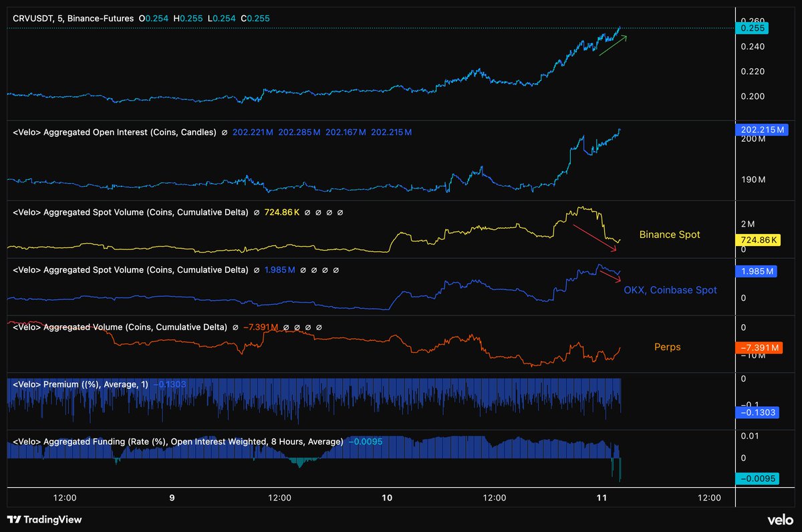Click the blue 1.985M axis tag
Image resolution: width=802 pixels, height=532 pixels.
(755, 271)
